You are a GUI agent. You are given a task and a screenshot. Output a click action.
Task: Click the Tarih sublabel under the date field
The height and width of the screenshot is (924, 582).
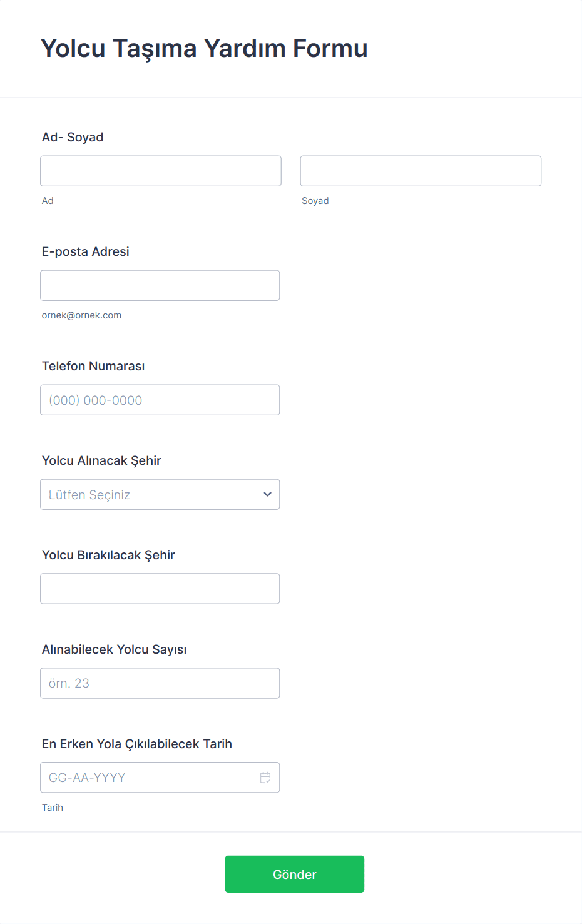(x=53, y=808)
